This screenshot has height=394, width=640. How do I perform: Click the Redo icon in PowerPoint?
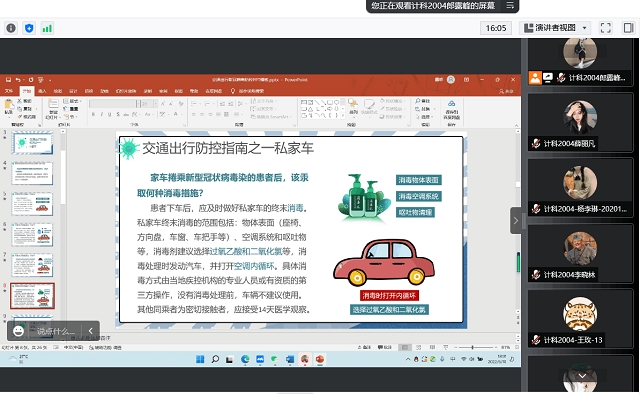click(31, 80)
